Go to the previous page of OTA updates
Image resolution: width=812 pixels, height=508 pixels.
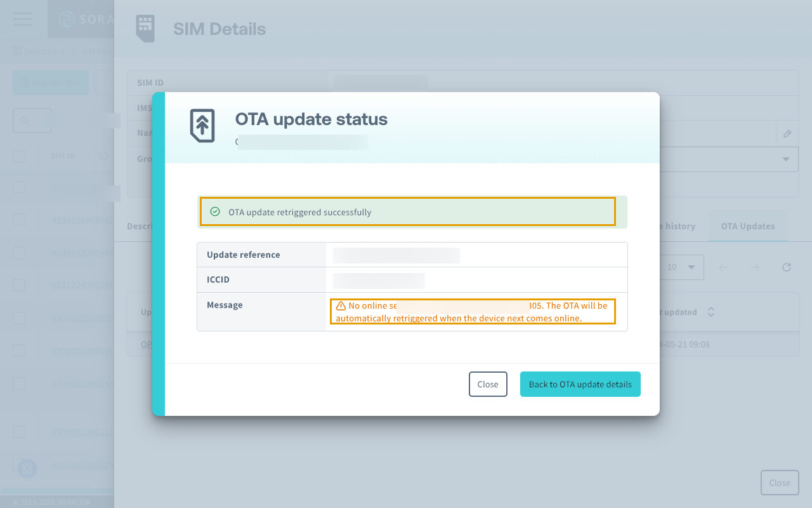[x=723, y=267]
